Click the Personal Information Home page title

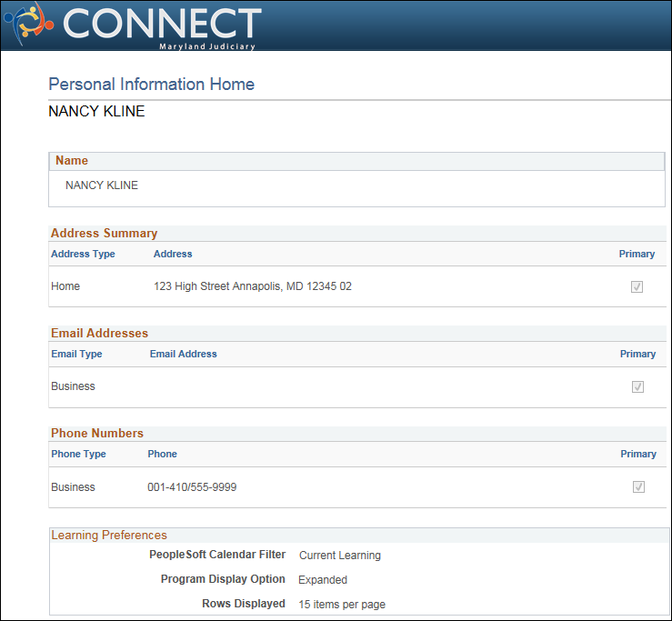152,85
